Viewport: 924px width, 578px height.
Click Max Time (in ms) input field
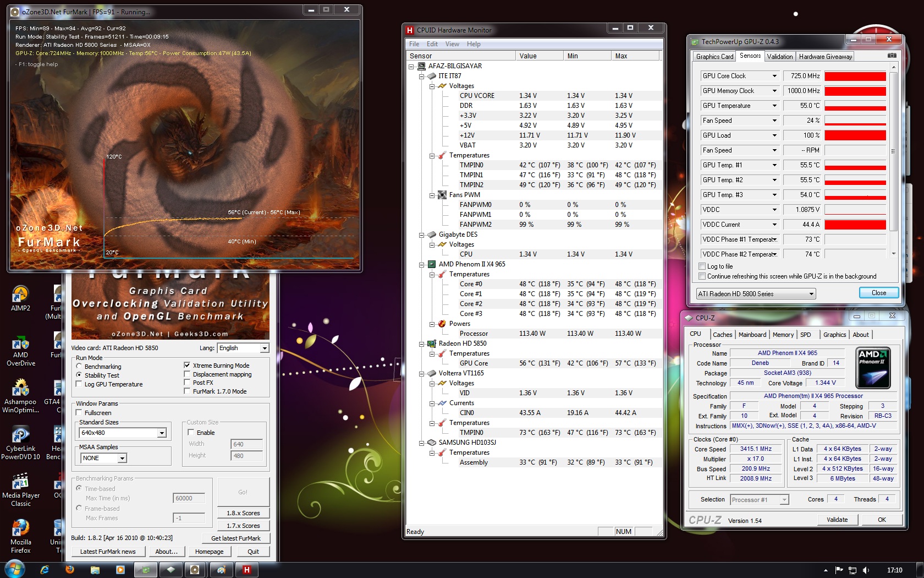click(189, 498)
